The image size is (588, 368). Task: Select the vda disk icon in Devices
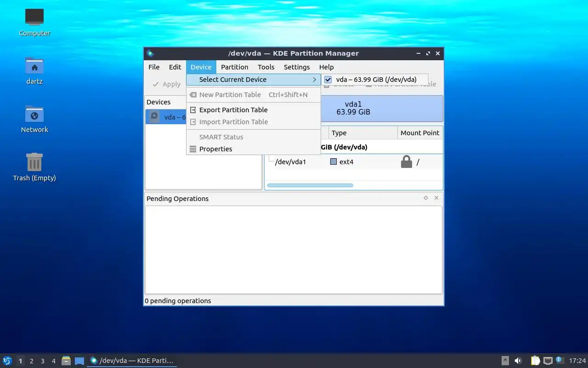pyautogui.click(x=154, y=117)
